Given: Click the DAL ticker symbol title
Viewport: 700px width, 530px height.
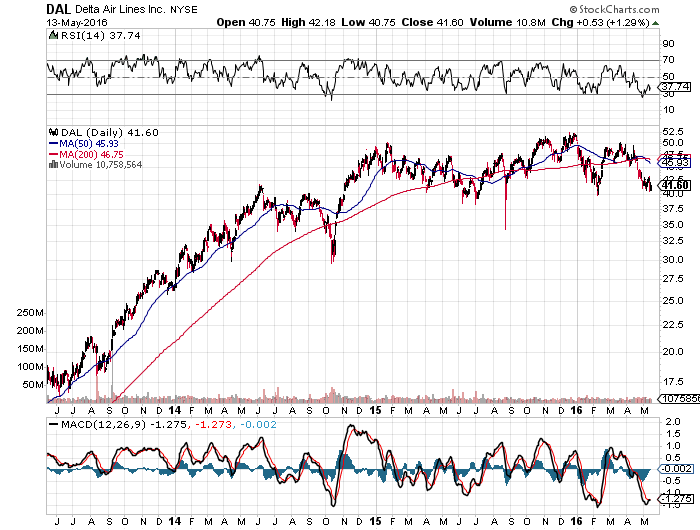Looking at the screenshot, I should [58, 9].
